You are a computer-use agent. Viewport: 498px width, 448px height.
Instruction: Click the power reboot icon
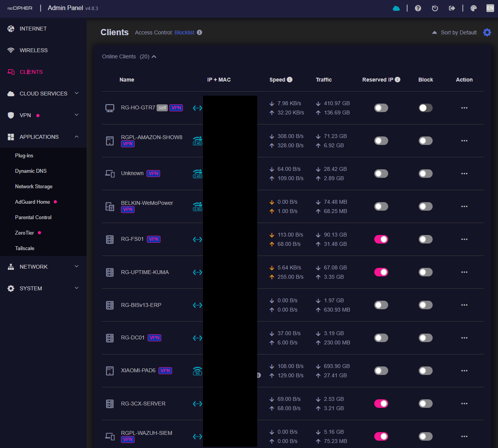point(435,8)
